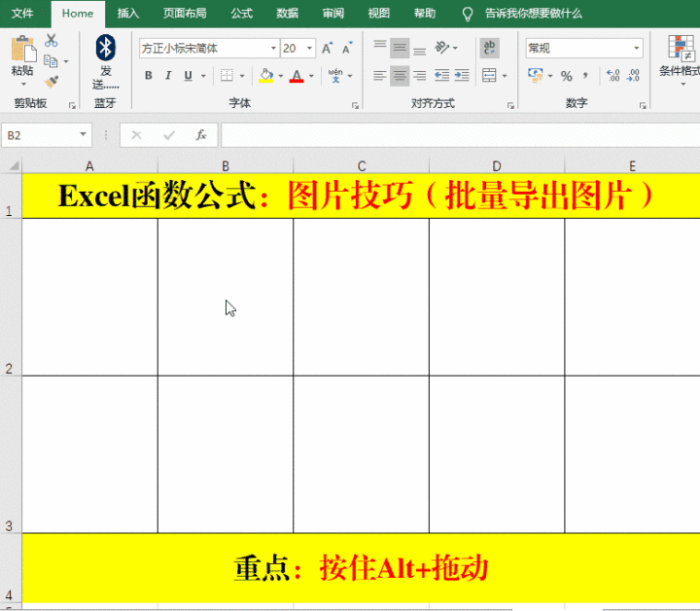Open font color dropdown arrow
Image resolution: width=700 pixels, height=611 pixels.
(312, 76)
